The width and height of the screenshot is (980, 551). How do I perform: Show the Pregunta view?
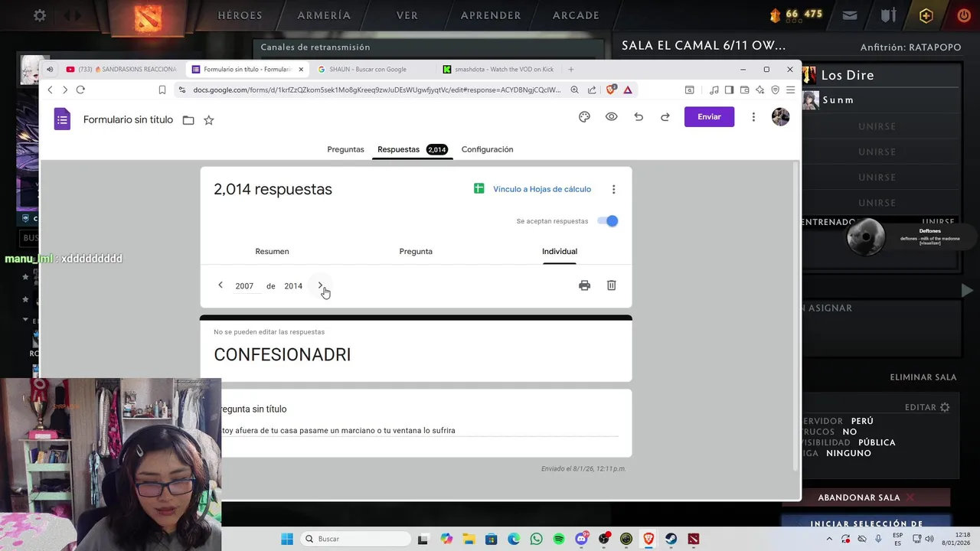(416, 251)
